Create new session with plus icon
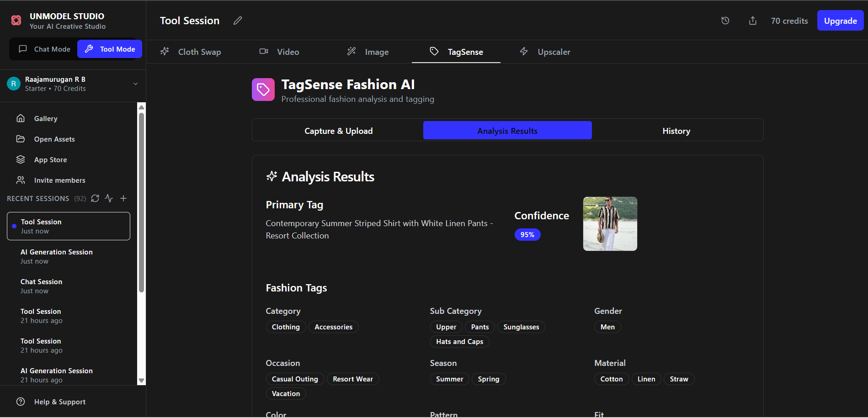The width and height of the screenshot is (868, 418). pyautogui.click(x=123, y=198)
